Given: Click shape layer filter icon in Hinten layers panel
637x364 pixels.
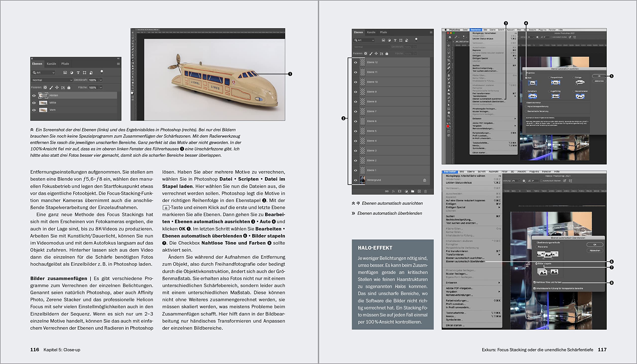Looking at the screenshot, I should [x=85, y=72].
